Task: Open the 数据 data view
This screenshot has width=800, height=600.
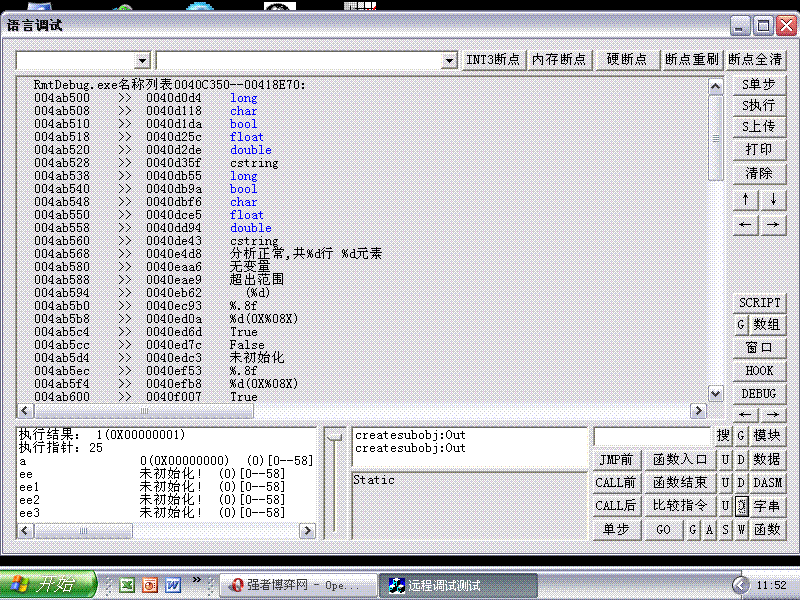Action: (x=767, y=460)
